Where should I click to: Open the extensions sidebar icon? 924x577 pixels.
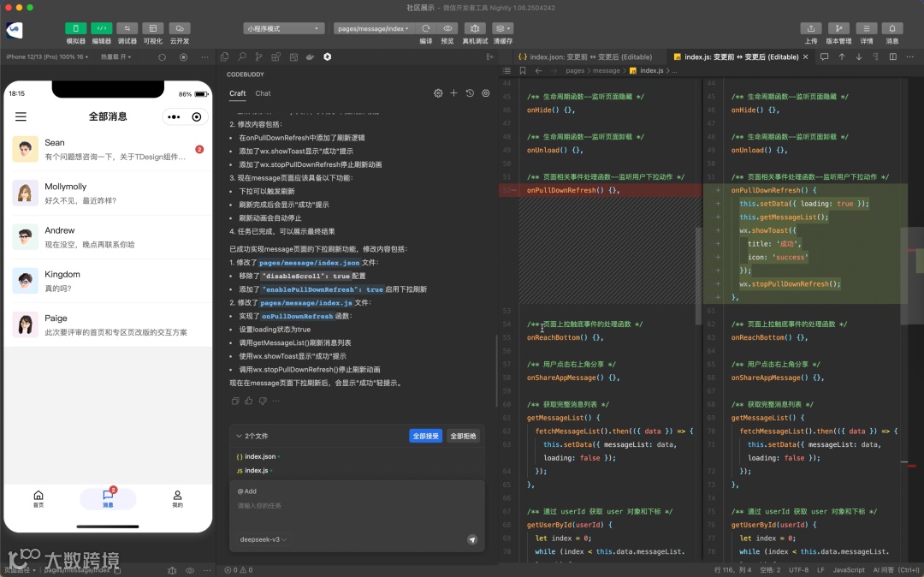(275, 57)
